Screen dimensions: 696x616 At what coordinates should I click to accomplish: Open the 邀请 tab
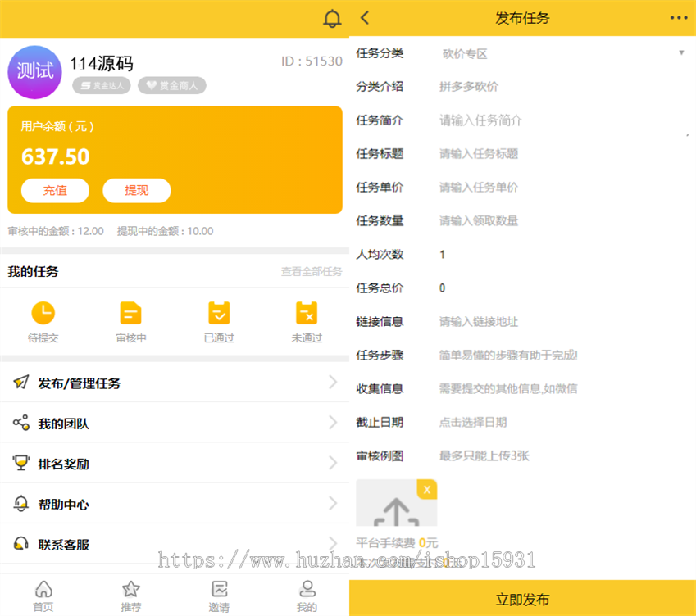pos(219,596)
